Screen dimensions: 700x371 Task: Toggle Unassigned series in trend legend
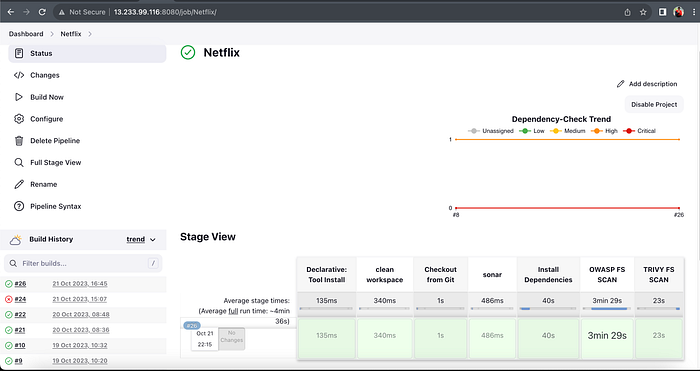(x=491, y=131)
